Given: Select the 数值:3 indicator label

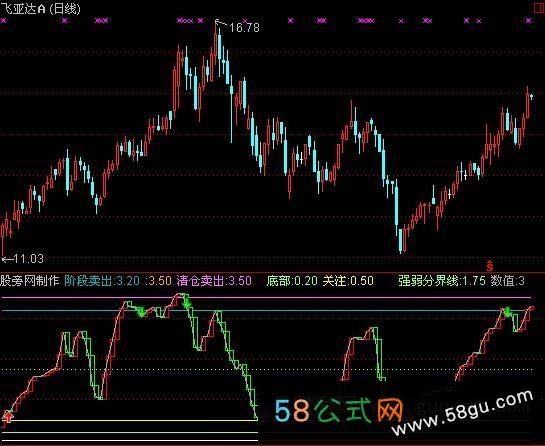Looking at the screenshot, I should [x=507, y=281].
